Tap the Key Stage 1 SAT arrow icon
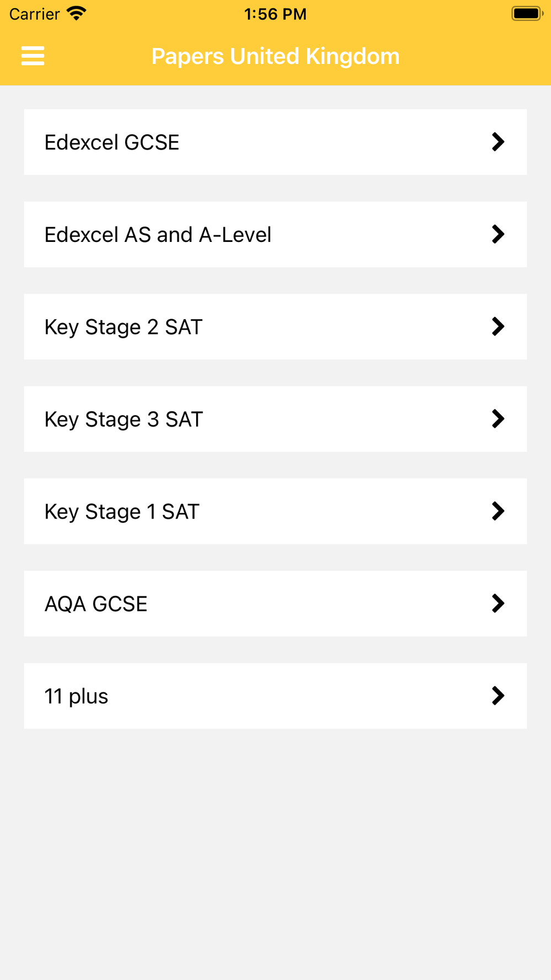 coord(498,511)
